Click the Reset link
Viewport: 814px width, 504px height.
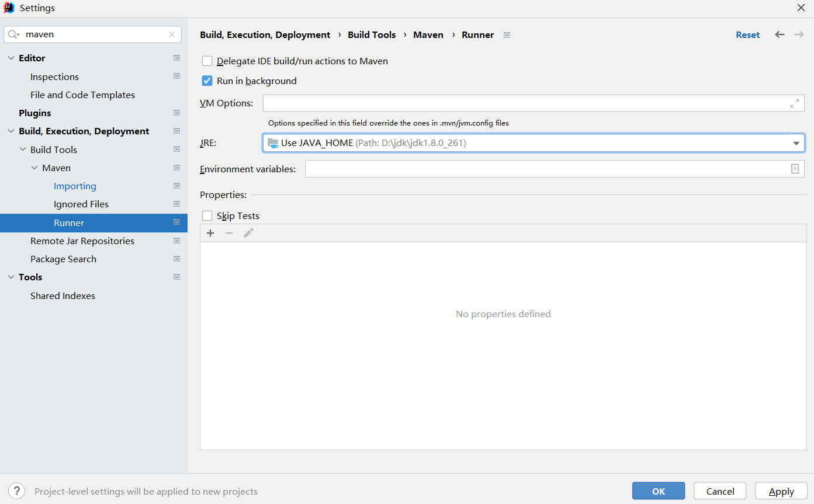point(747,35)
